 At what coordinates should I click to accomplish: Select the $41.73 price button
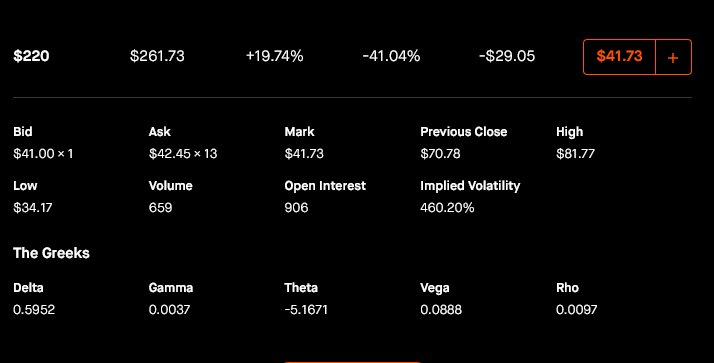[x=619, y=56]
